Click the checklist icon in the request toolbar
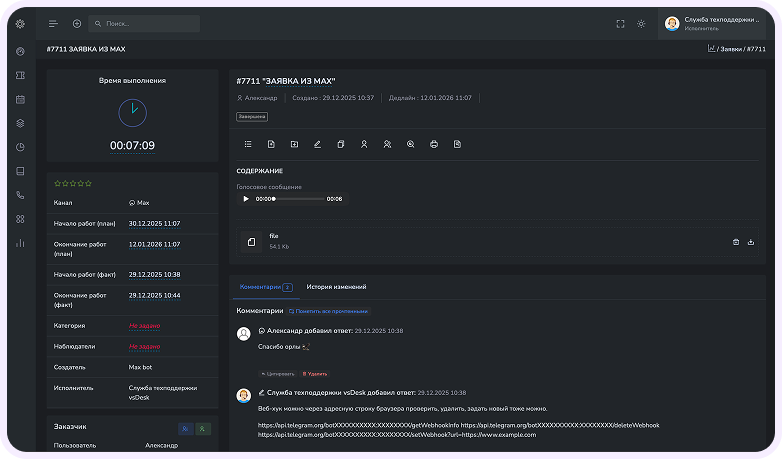 [248, 144]
